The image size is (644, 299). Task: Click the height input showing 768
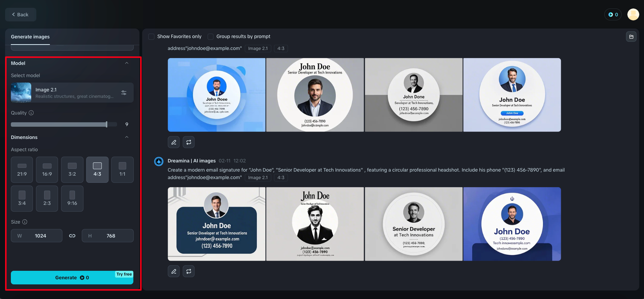click(108, 236)
